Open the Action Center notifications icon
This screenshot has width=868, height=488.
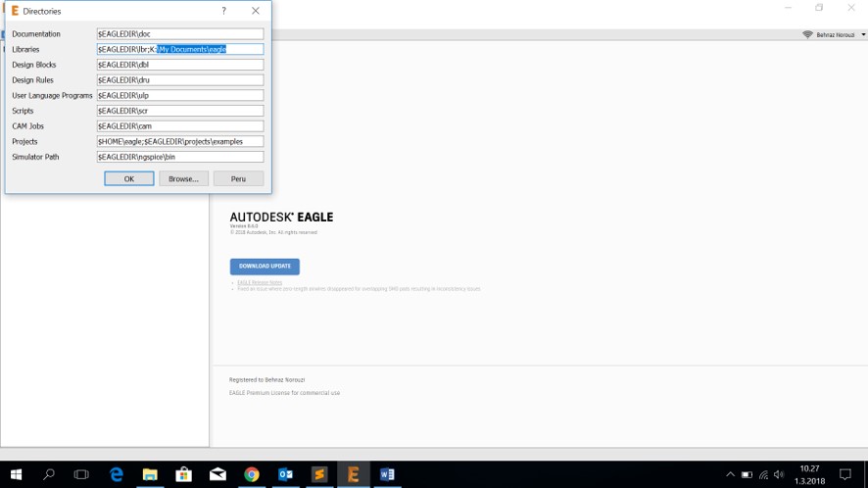pyautogui.click(x=844, y=474)
